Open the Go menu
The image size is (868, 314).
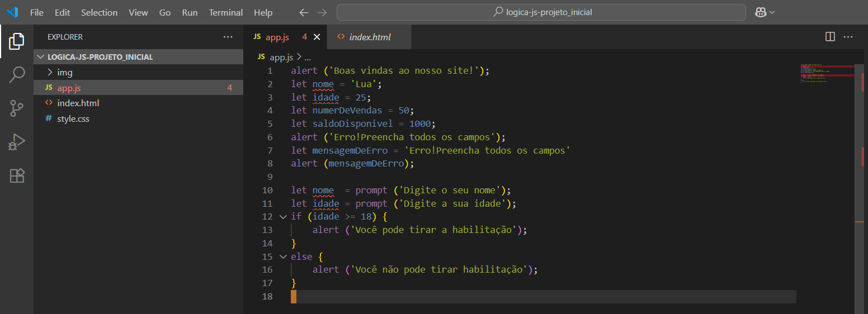click(x=165, y=12)
